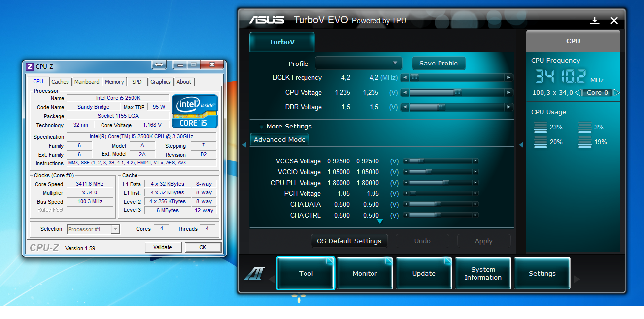Image resolution: width=644 pixels, height=319 pixels.
Task: Click the 23% CPU usage reading
Action: pyautogui.click(x=556, y=127)
